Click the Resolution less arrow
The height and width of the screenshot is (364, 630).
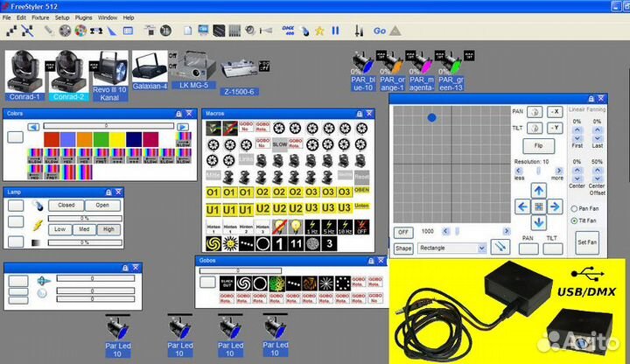(x=518, y=171)
